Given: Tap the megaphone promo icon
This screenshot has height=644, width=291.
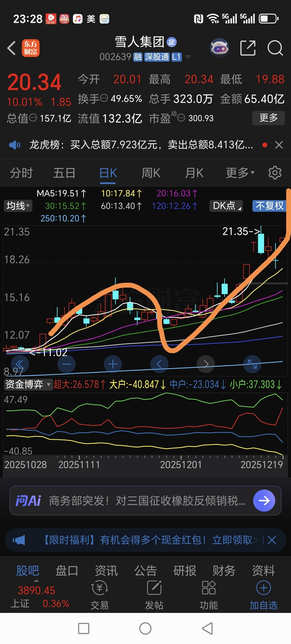Looking at the screenshot, I should pos(19,540).
